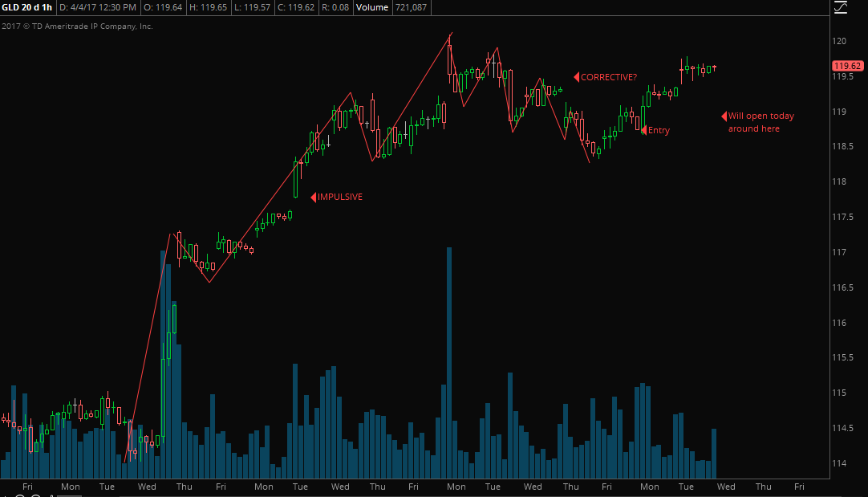Click the volume value 721,087

[x=411, y=7]
